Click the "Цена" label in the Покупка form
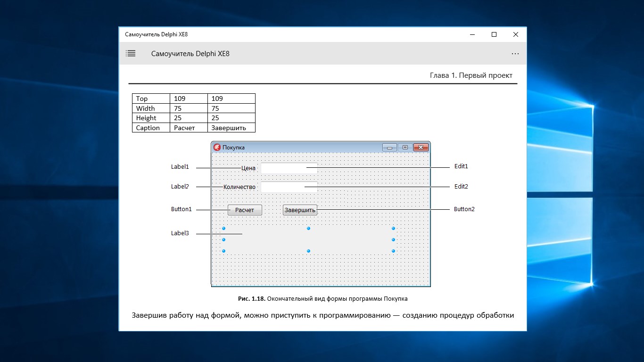644x362 pixels. tap(248, 168)
